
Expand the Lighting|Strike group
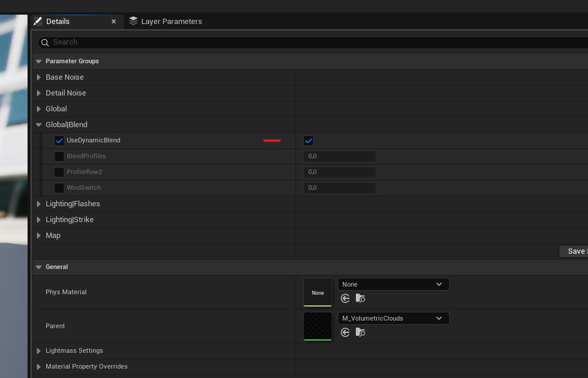click(39, 220)
